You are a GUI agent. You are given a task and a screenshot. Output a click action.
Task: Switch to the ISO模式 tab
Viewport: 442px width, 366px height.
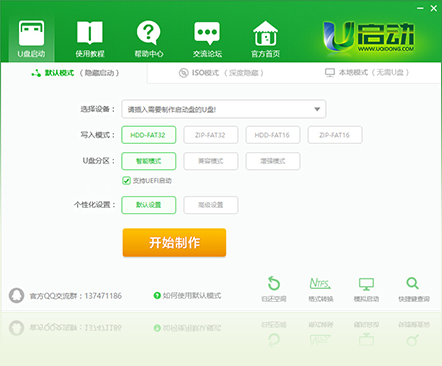click(x=221, y=73)
